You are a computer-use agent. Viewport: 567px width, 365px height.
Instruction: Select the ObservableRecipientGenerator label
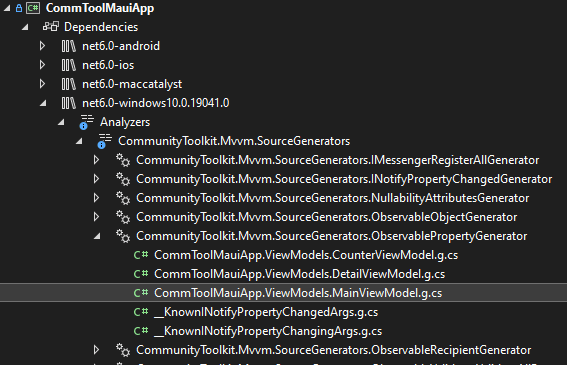pyautogui.click(x=333, y=350)
